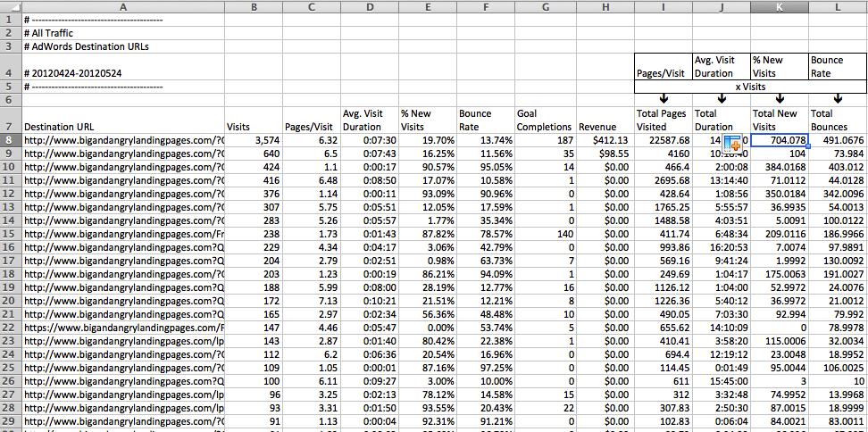This screenshot has width=868, height=432.
Task: Click '# AdWords Destination URLs' cell
Action: click(123, 46)
